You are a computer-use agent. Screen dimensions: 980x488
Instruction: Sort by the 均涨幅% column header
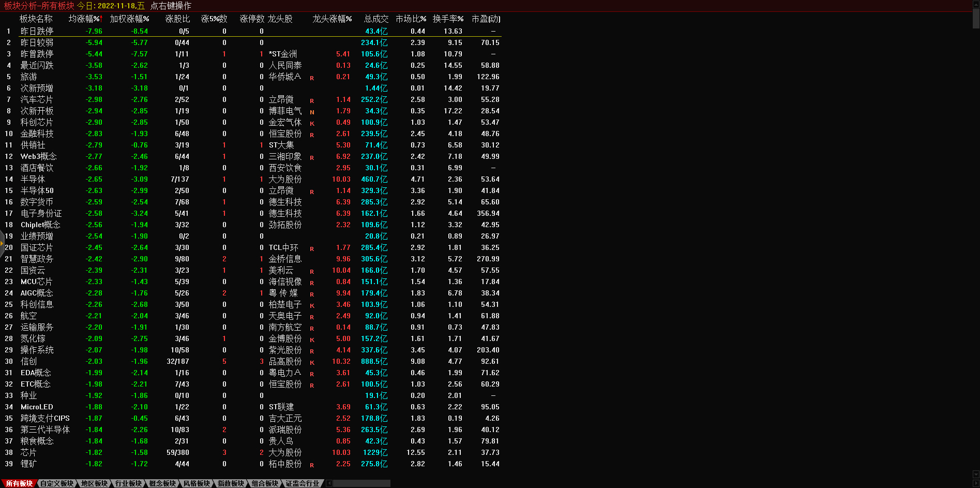[x=85, y=19]
